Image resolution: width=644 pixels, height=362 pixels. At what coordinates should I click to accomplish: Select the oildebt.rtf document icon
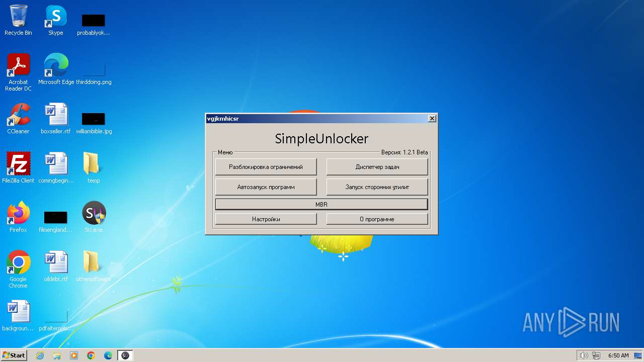click(56, 266)
